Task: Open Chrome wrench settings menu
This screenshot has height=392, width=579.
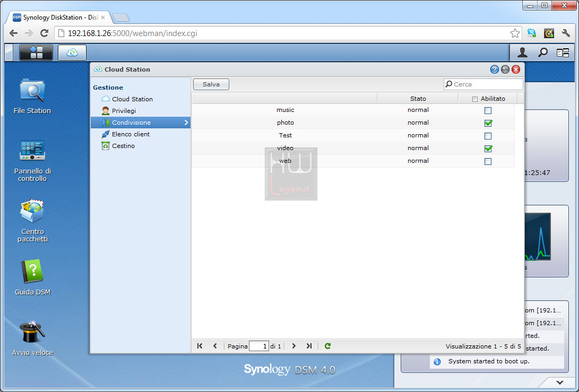Action: point(566,33)
